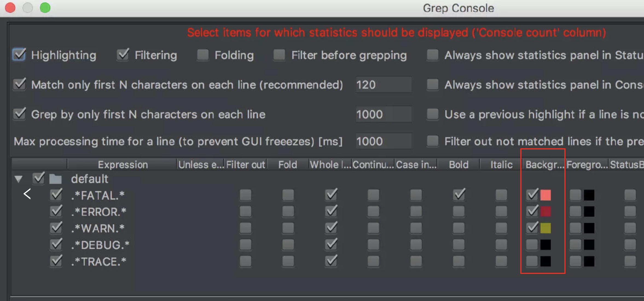The width and height of the screenshot is (644, 301).
Task: Uncheck the Filtering option
Action: [123, 54]
